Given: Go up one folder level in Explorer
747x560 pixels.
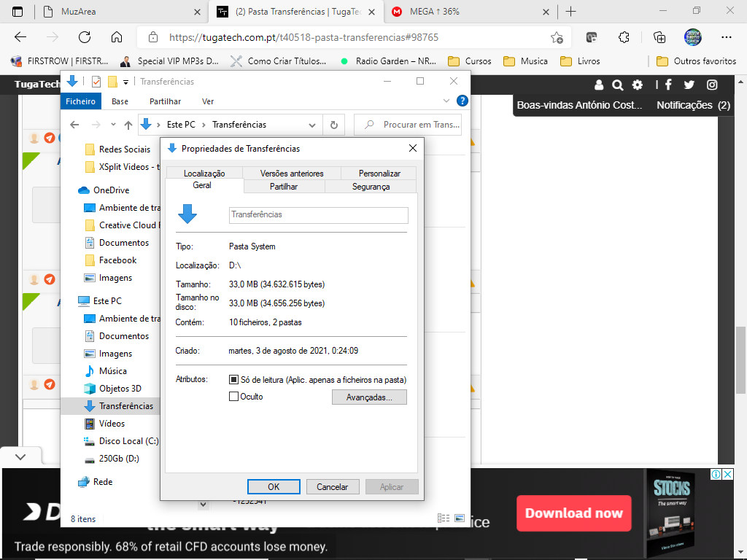Looking at the screenshot, I should 128,125.
